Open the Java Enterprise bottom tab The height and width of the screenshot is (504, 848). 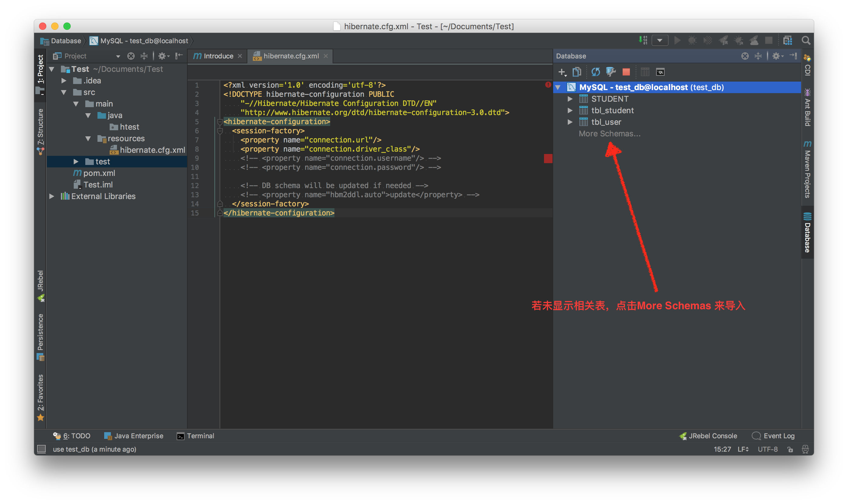click(x=134, y=436)
